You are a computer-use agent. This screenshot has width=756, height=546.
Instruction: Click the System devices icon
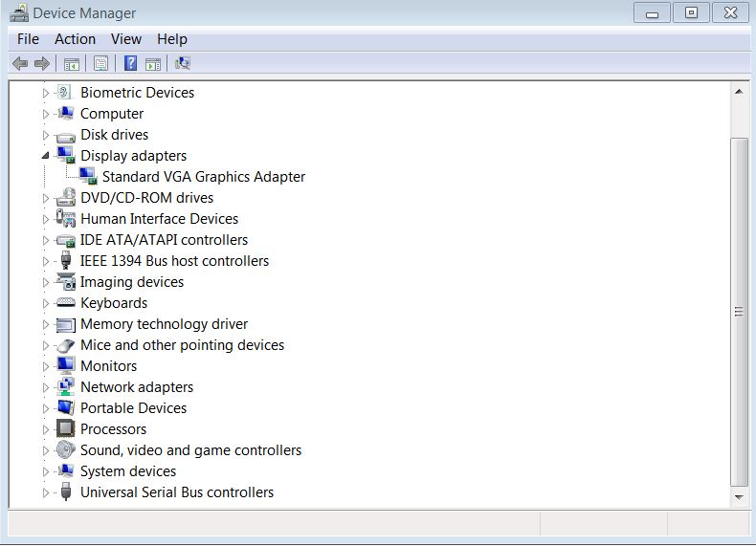(66, 470)
